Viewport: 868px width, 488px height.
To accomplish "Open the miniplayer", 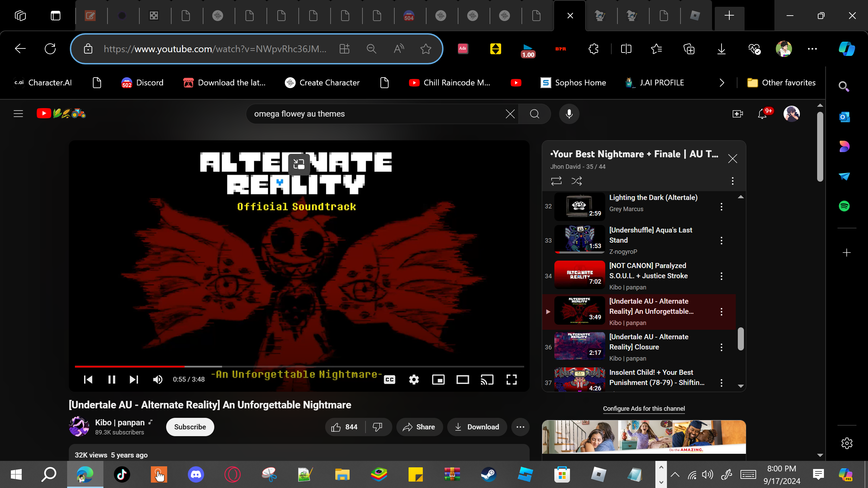I will pos(438,380).
